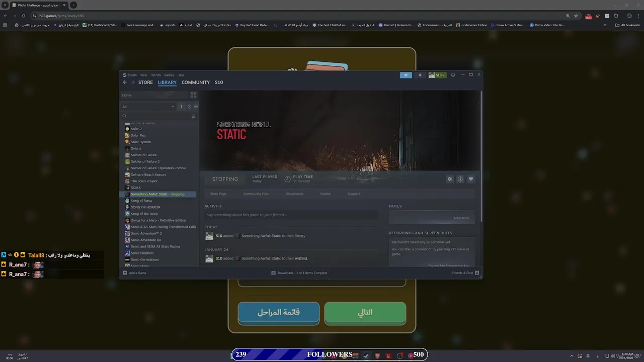Go back with Steam's back arrow
The height and width of the screenshot is (362, 644).
pos(125,82)
